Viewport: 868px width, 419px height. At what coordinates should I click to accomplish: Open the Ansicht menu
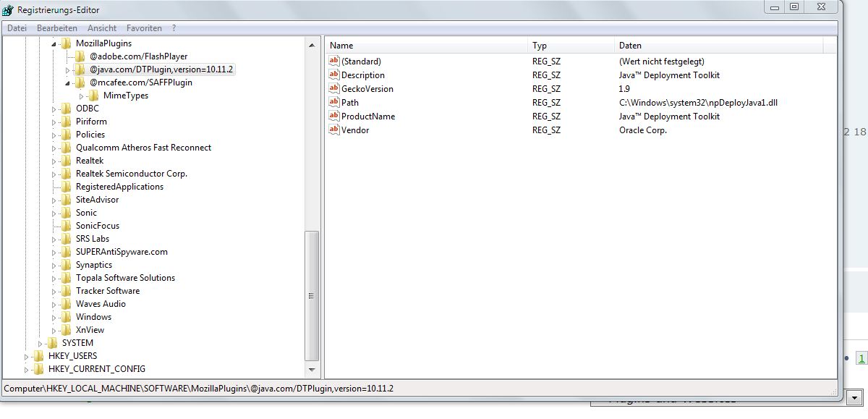[x=102, y=28]
